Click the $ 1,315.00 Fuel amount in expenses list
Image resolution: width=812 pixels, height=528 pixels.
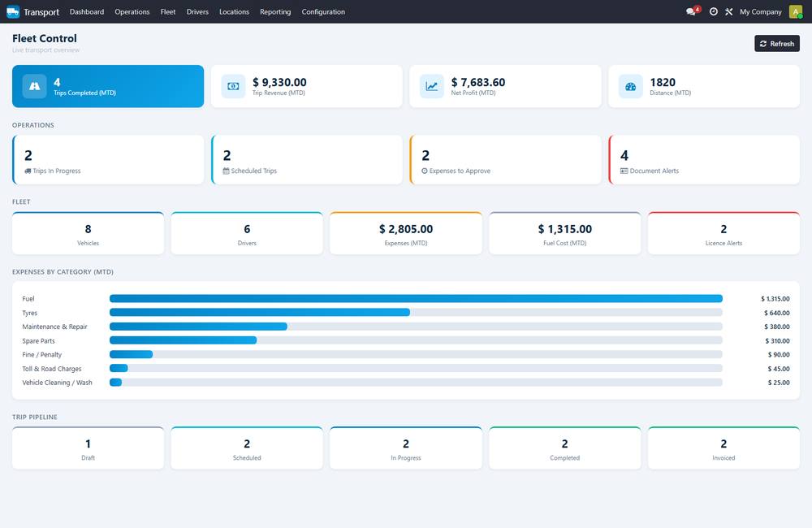(775, 299)
